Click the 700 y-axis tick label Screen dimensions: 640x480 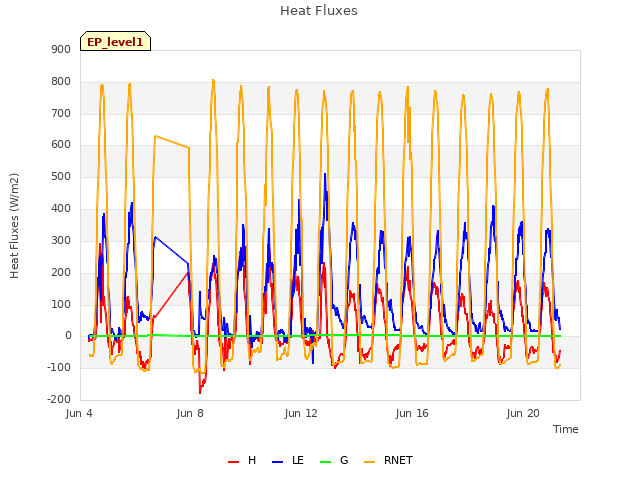[x=61, y=113]
